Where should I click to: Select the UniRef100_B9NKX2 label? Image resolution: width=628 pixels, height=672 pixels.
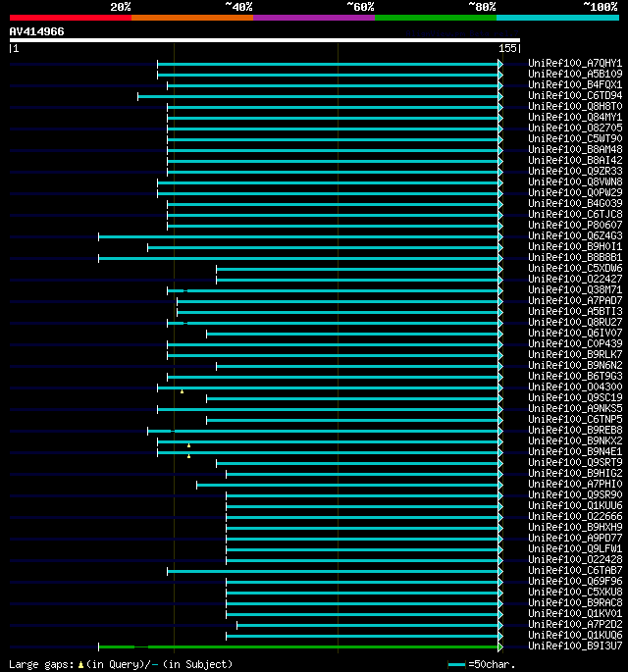[x=575, y=440]
